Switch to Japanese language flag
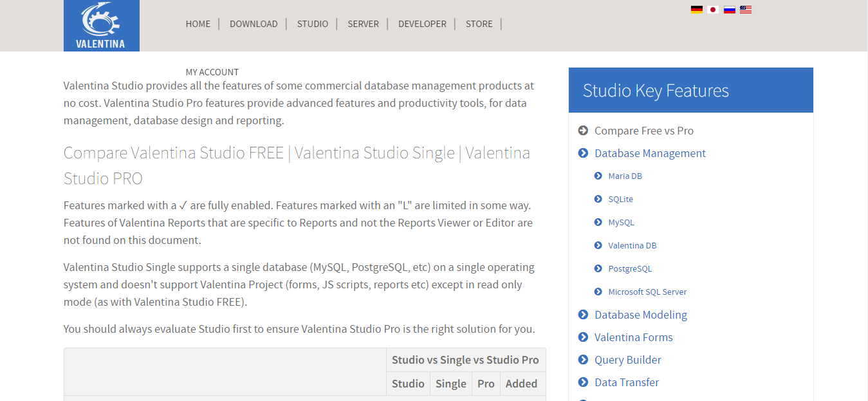Viewport: 868px width, 401px height. click(x=713, y=10)
